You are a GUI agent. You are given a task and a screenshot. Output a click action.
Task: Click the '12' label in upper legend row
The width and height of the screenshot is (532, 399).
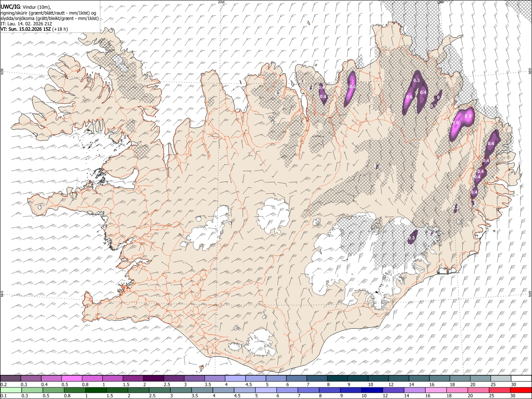click(x=390, y=384)
